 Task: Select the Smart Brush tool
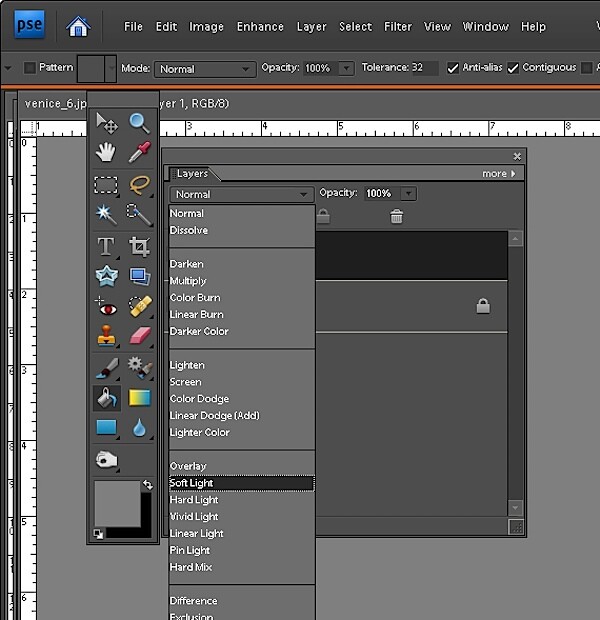point(140,368)
